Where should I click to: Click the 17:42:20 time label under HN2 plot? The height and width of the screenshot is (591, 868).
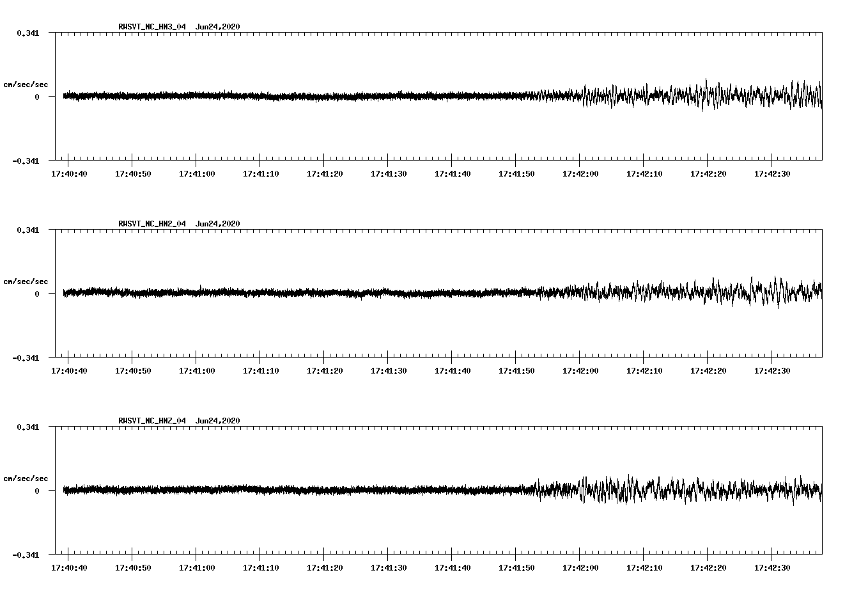pyautogui.click(x=708, y=371)
